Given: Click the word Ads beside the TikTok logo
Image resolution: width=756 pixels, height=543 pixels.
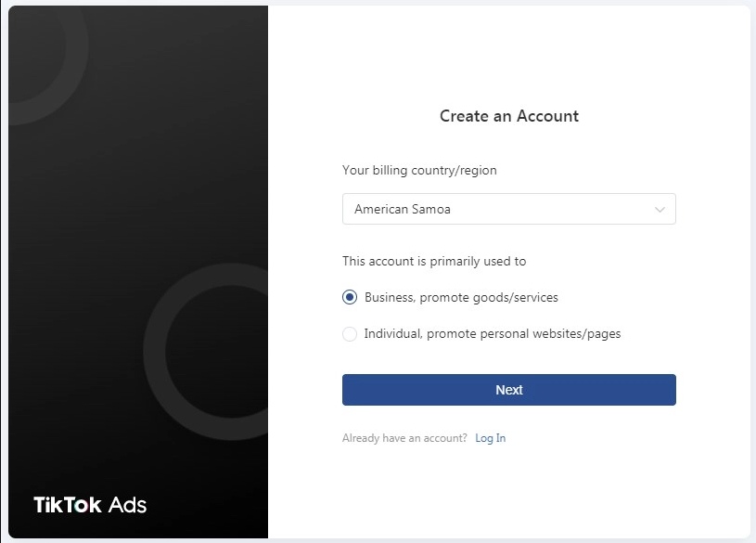Looking at the screenshot, I should [x=127, y=505].
